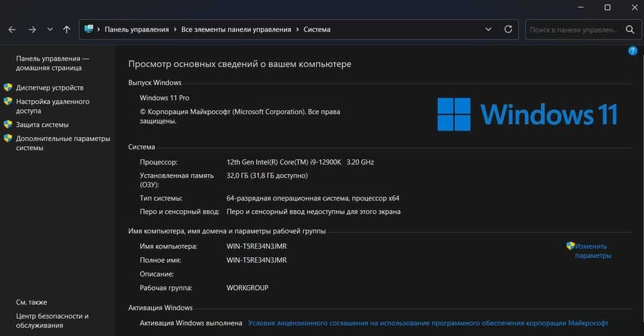Expand chevron after 'Панель управления' breadcrumb
This screenshot has width=644, height=336.
(x=175, y=30)
